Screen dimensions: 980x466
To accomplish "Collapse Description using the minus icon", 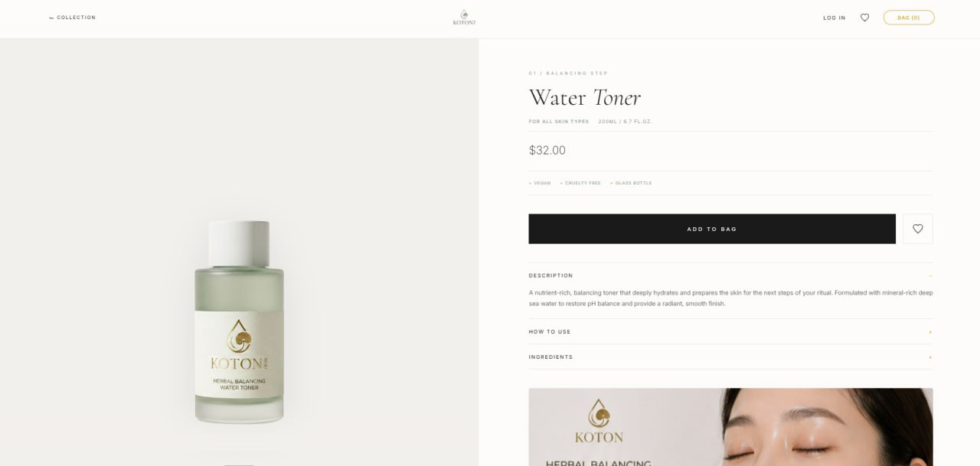I will click(x=930, y=275).
